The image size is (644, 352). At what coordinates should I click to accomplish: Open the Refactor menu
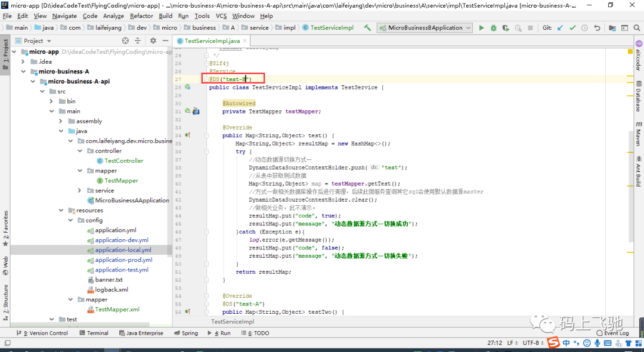[x=141, y=16]
